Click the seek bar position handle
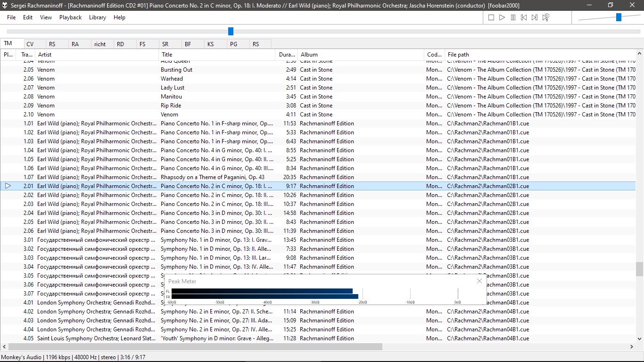This screenshot has width=644, height=362. pos(231,31)
